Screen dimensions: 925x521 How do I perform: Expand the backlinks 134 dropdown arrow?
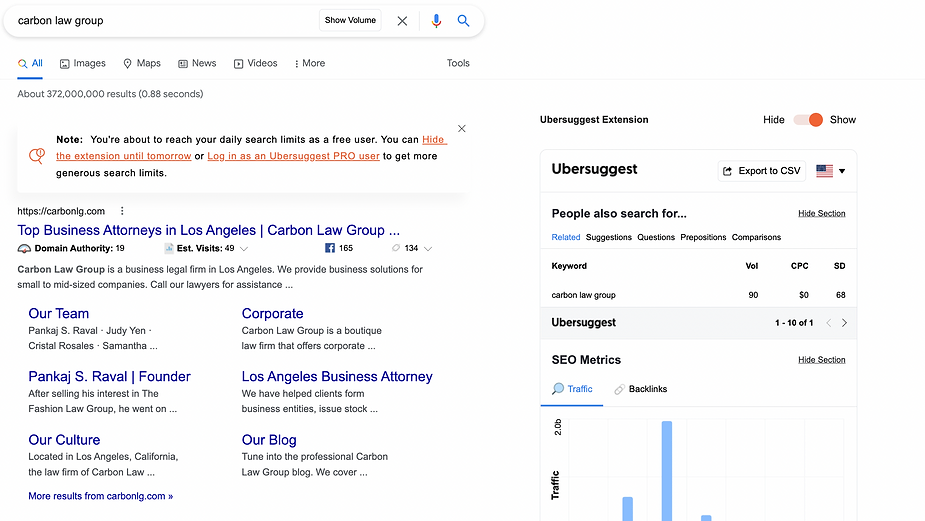[428, 249]
